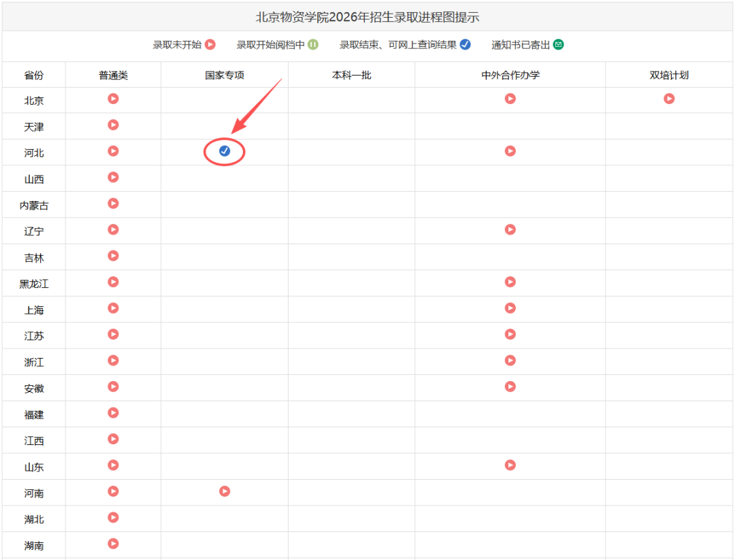Click the 中外合作办学 status icon for 山东
Screen dimensions: 735x560
[x=510, y=465]
